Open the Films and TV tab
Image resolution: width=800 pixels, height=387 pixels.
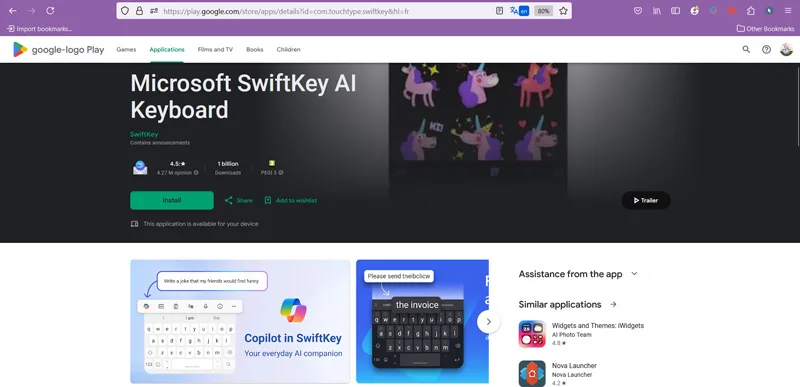coord(215,49)
